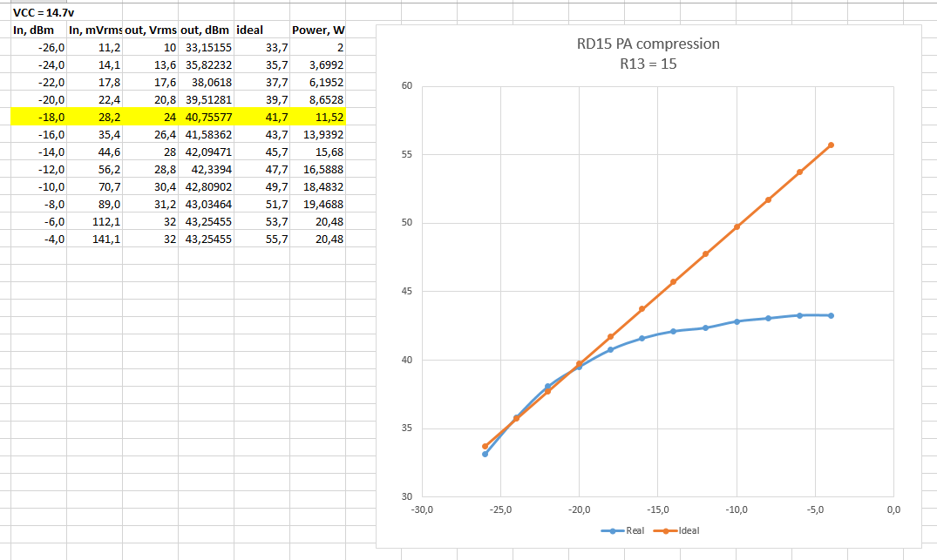Select the "VCC = 14.7v" cell
The height and width of the screenshot is (560, 937).
pos(38,15)
